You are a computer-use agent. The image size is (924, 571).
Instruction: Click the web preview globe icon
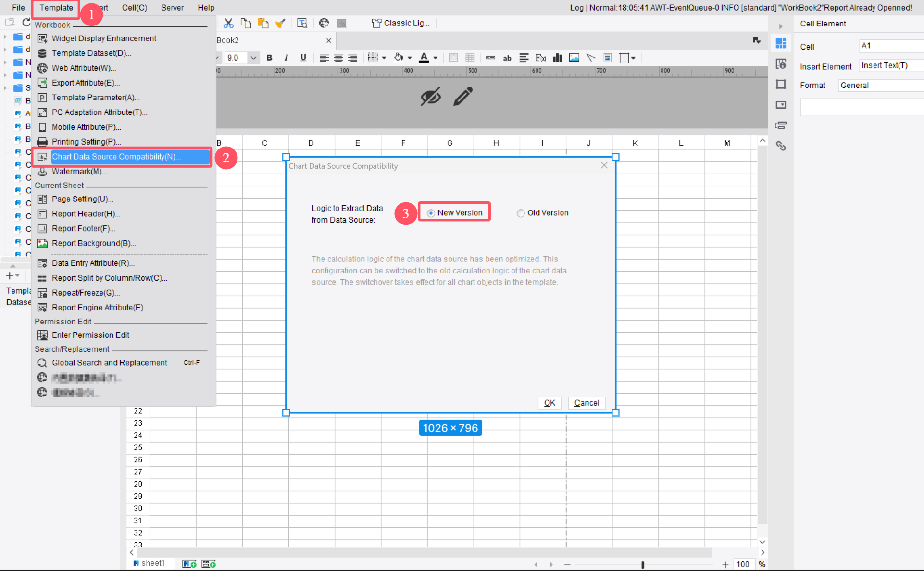(x=324, y=23)
